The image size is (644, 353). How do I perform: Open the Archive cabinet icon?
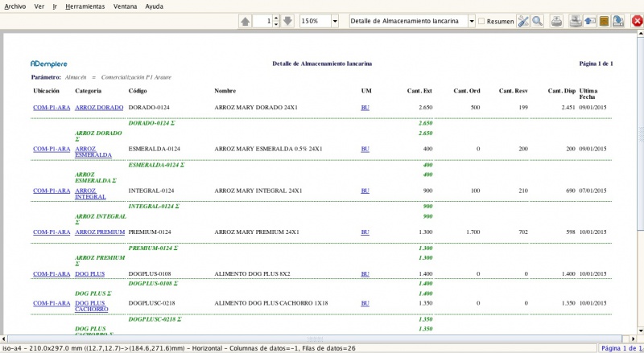tap(604, 21)
